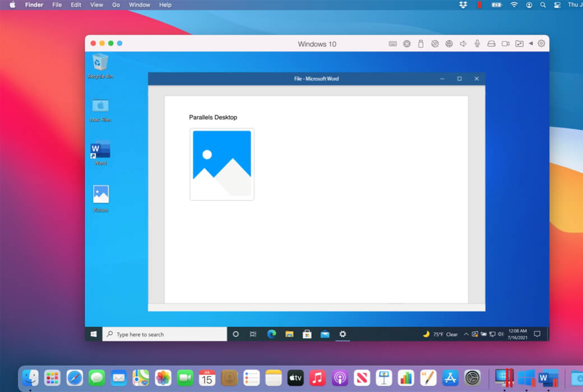
Task: Select the Mac Files desktop icon
Action: (100, 110)
